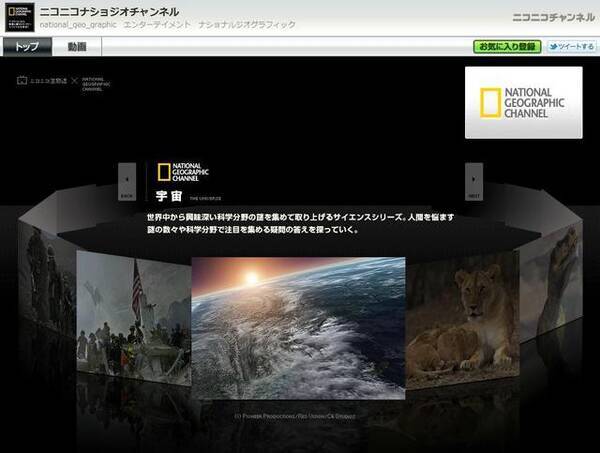
Task: Select the Earth from space center thumbnail
Action: (298, 327)
